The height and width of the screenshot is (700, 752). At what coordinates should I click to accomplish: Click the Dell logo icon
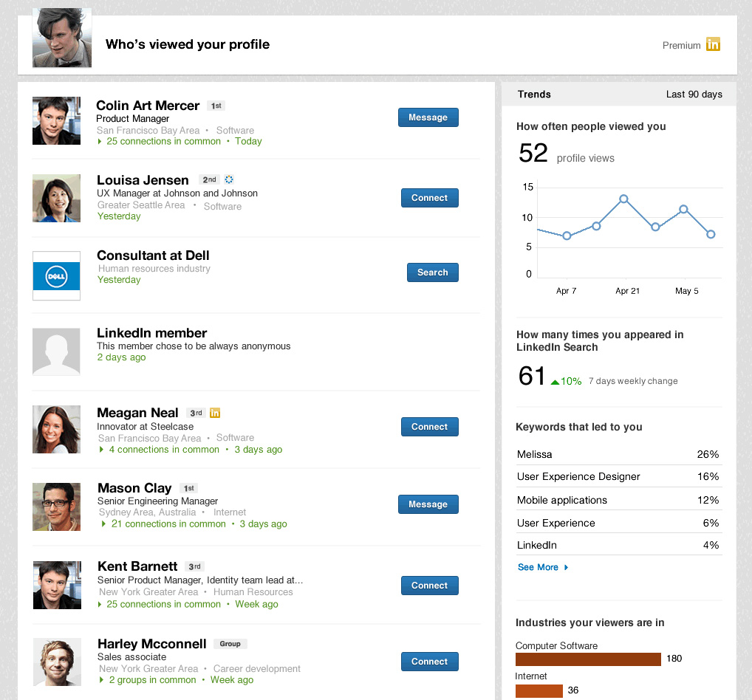pos(57,276)
